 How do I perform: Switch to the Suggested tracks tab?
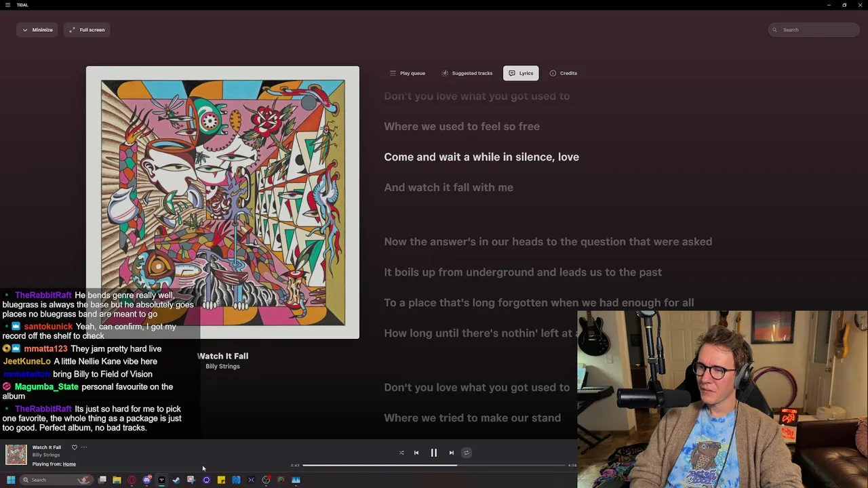tap(467, 73)
